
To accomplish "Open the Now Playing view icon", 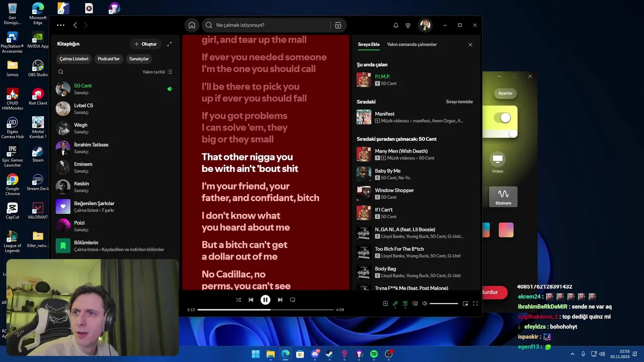I will click(x=385, y=304).
